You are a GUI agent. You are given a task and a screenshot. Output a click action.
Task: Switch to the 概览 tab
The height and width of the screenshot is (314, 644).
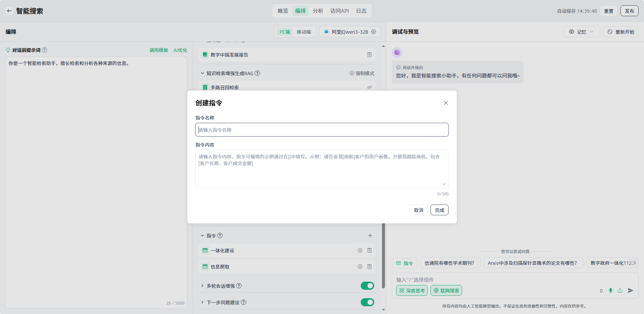click(x=283, y=11)
